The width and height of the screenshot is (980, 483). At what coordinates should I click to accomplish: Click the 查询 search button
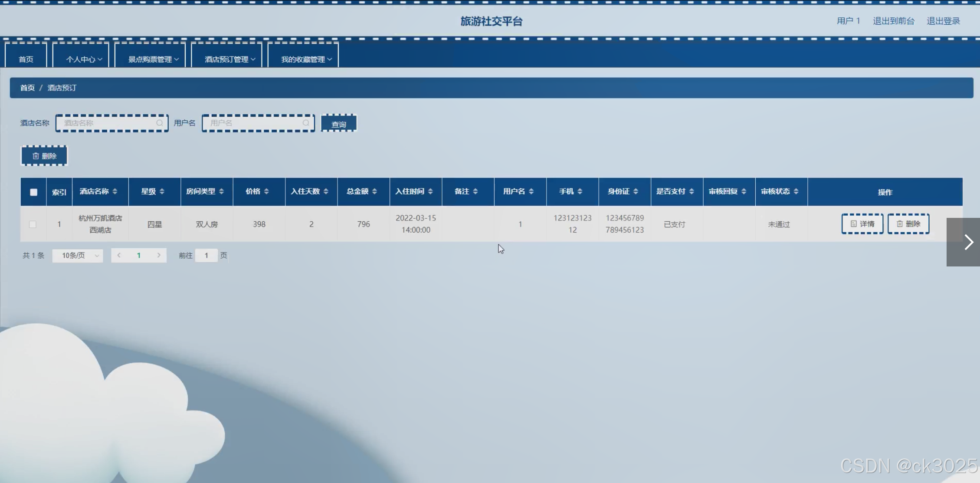tap(339, 124)
